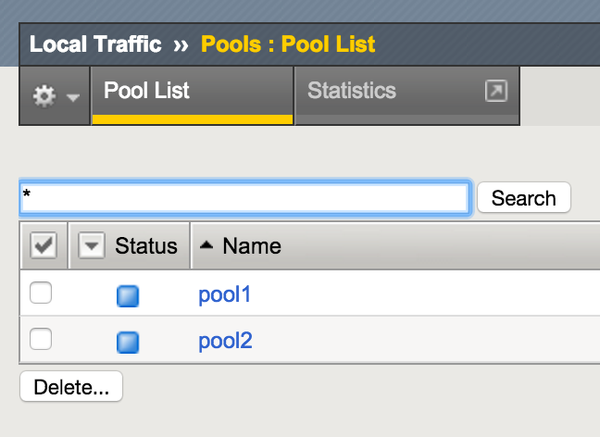The width and height of the screenshot is (600, 437).
Task: Check the checkbox for pool1
Action: pyautogui.click(x=41, y=293)
